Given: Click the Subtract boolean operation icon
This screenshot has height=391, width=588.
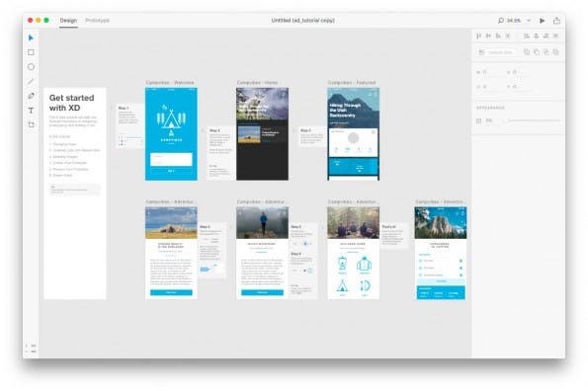Looking at the screenshot, I should click(537, 52).
